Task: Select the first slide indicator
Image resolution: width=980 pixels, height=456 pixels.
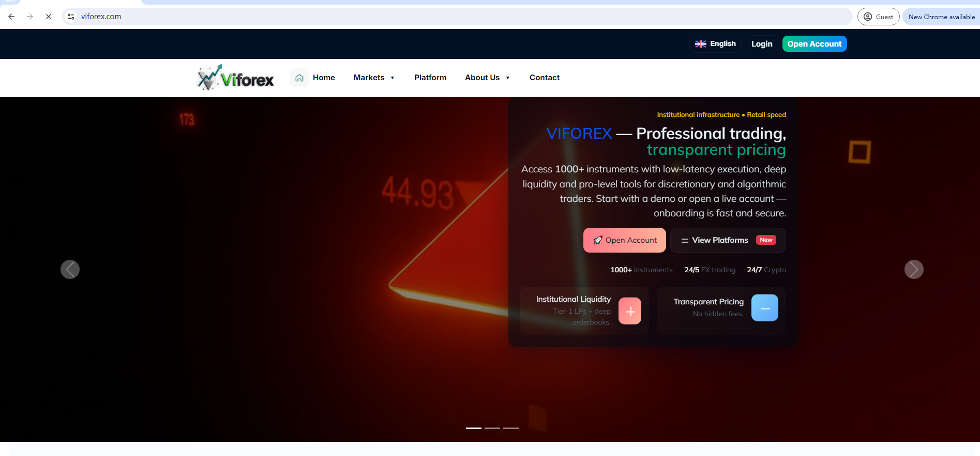Action: 474,428
